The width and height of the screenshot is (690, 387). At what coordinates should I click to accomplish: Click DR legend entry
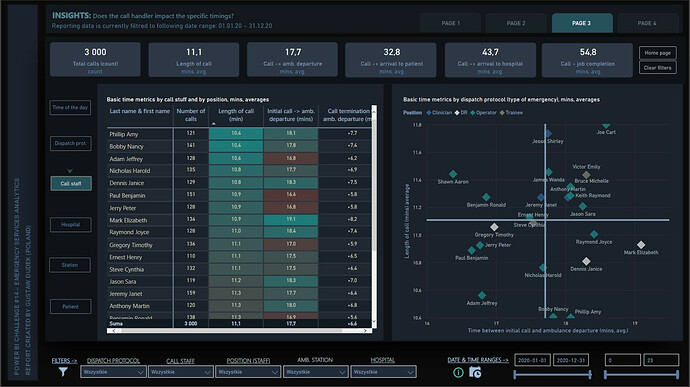(461, 113)
